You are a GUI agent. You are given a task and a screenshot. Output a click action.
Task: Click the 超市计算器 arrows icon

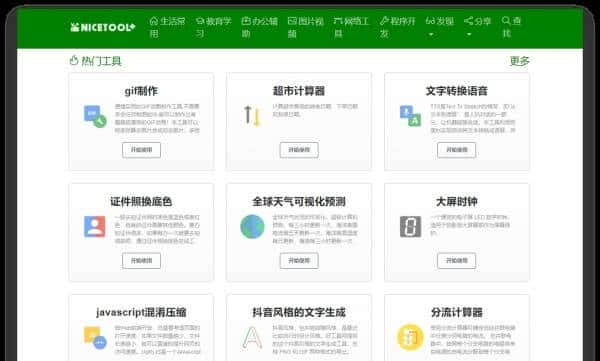tap(252, 115)
